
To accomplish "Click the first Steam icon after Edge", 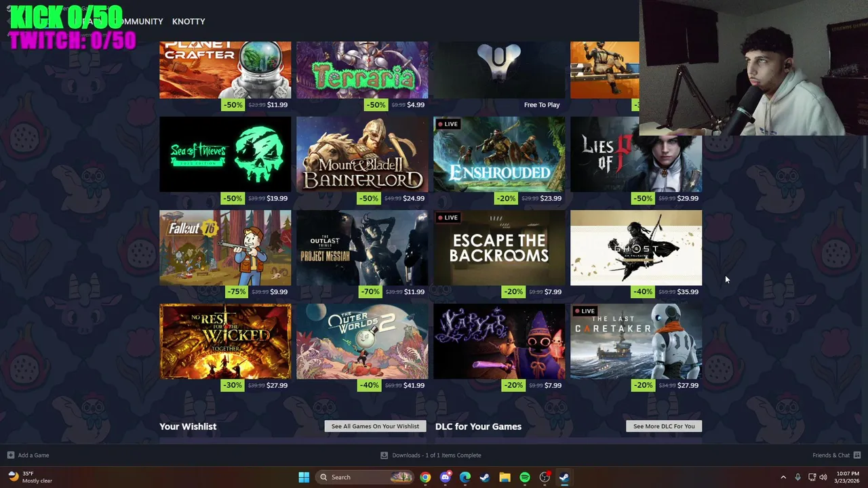I will pyautogui.click(x=485, y=477).
